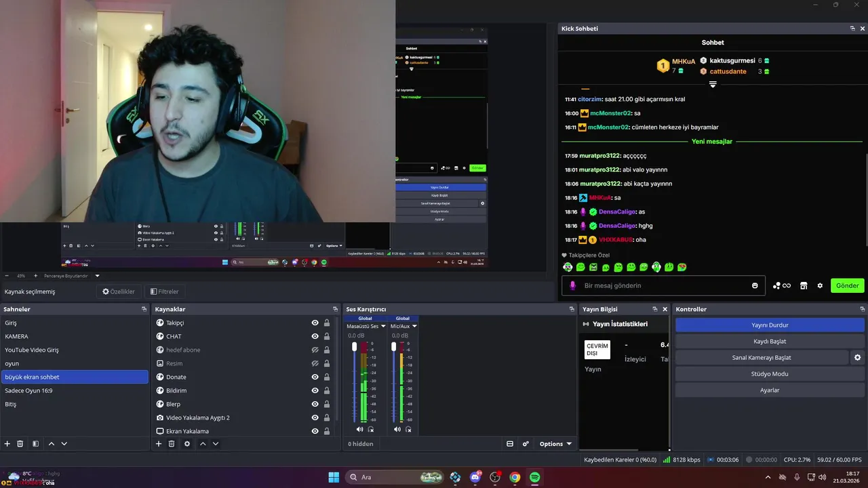
Task: Open source properties gear in Kaynaklar toolbar
Action: 187,444
